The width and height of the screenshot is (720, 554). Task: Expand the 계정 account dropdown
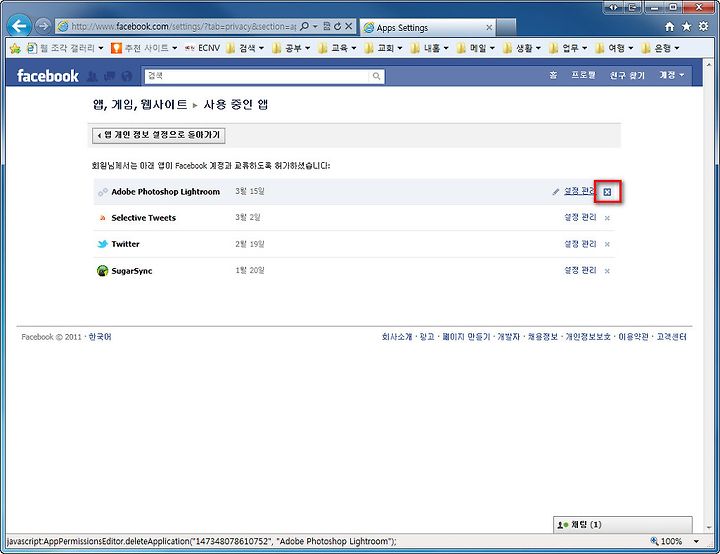point(672,75)
